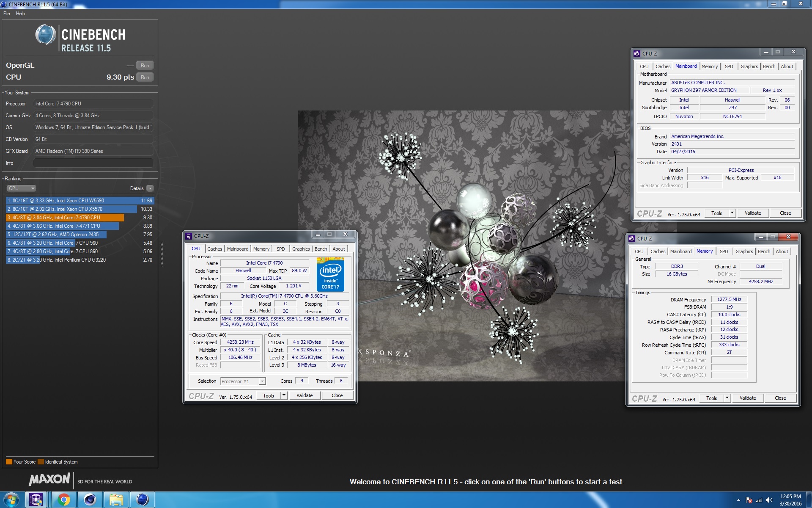This screenshot has width=812, height=508.
Task: Select Core i7 CPU 860 ranking entry
Action: coord(80,251)
